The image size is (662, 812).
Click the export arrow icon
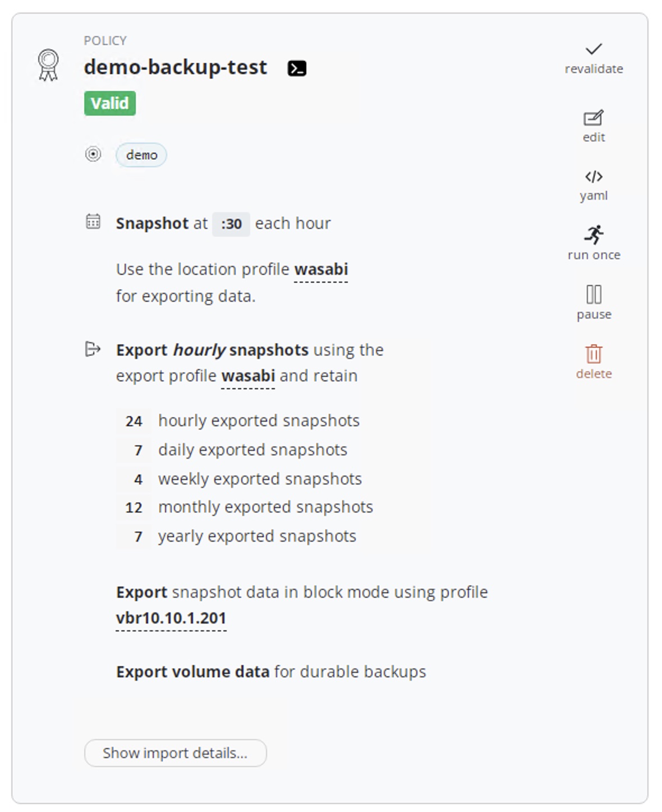click(x=93, y=349)
